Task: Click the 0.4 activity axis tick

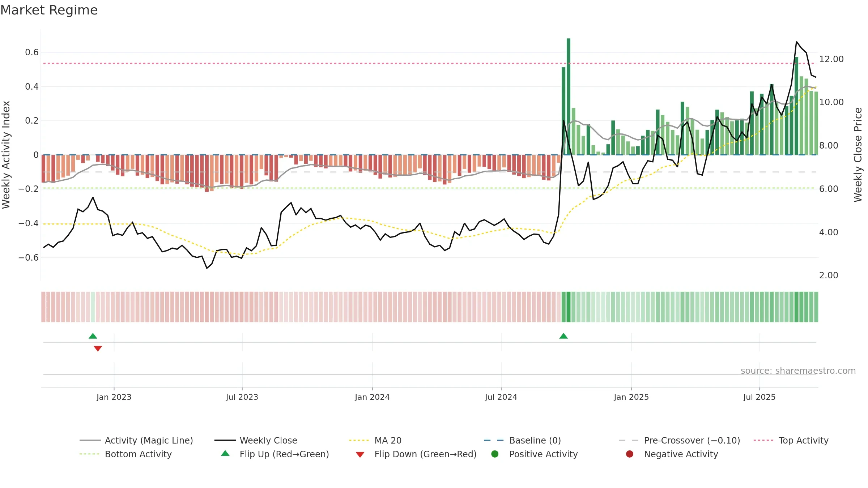Action: point(32,86)
